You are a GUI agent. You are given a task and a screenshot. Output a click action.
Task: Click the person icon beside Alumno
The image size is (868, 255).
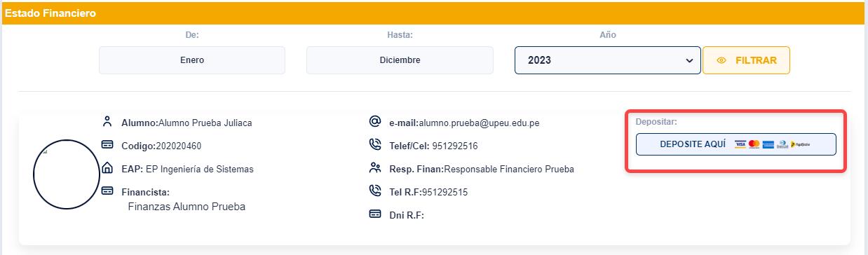pos(107,122)
